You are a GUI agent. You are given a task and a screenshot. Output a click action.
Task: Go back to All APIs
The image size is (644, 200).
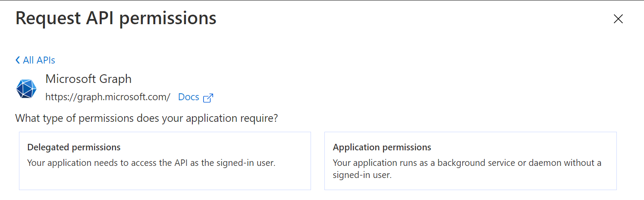tap(39, 60)
